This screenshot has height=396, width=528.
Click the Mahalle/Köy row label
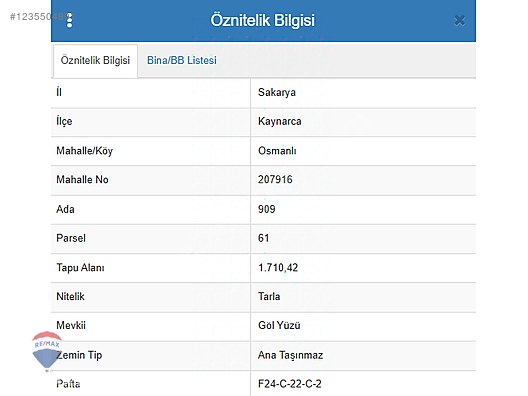point(85,151)
